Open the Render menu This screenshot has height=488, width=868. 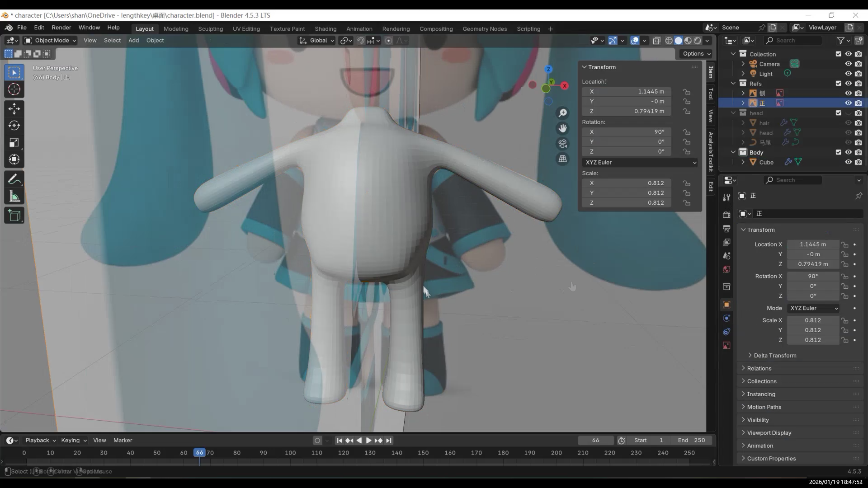61,28
